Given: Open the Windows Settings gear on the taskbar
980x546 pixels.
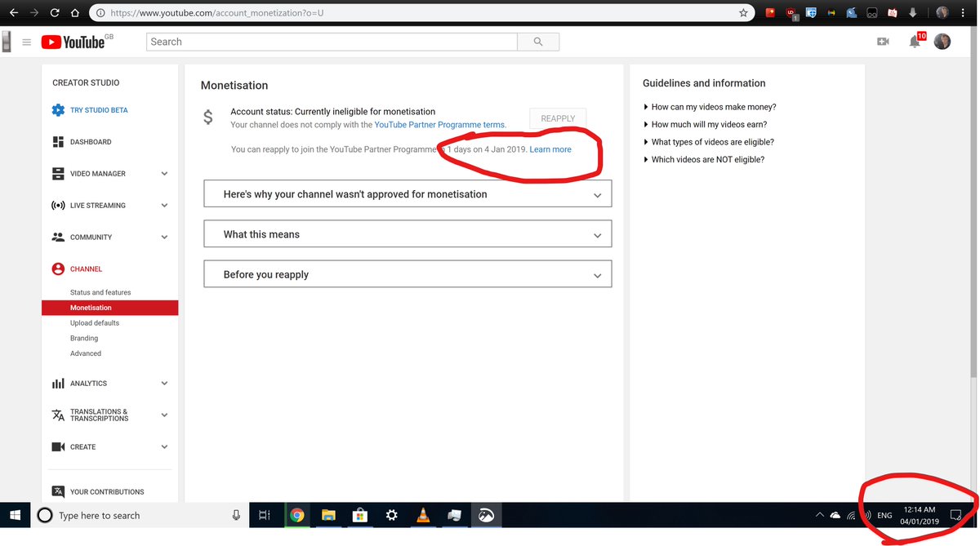Looking at the screenshot, I should [x=391, y=515].
